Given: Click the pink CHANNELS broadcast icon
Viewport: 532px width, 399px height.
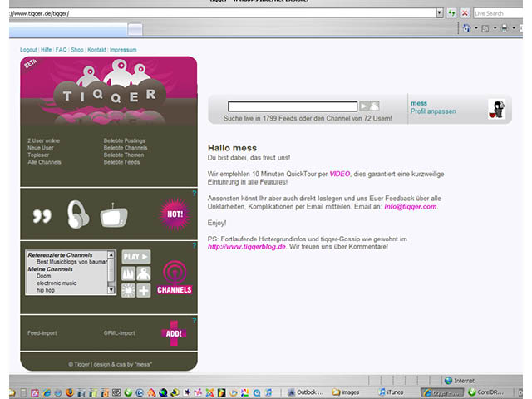Looking at the screenshot, I should coord(174,276).
